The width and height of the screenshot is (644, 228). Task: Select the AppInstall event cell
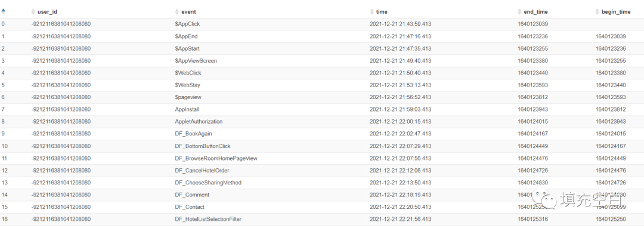[187, 109]
